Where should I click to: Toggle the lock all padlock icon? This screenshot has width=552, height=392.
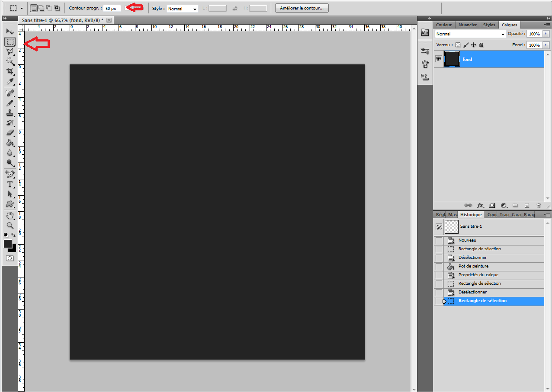[x=481, y=45]
